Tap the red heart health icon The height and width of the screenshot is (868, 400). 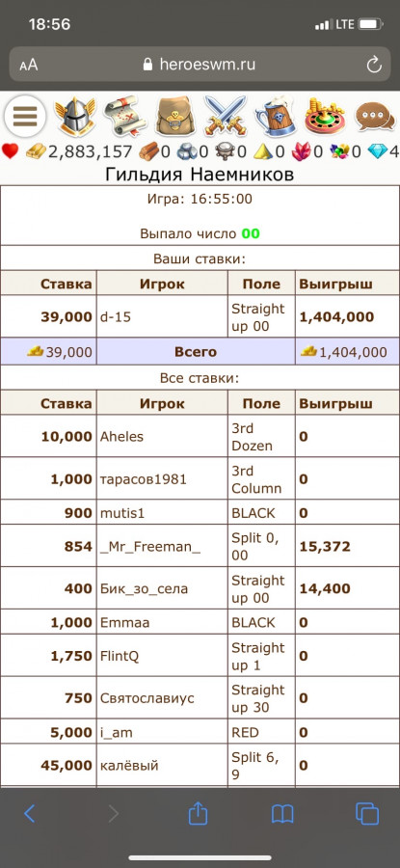click(x=10, y=151)
